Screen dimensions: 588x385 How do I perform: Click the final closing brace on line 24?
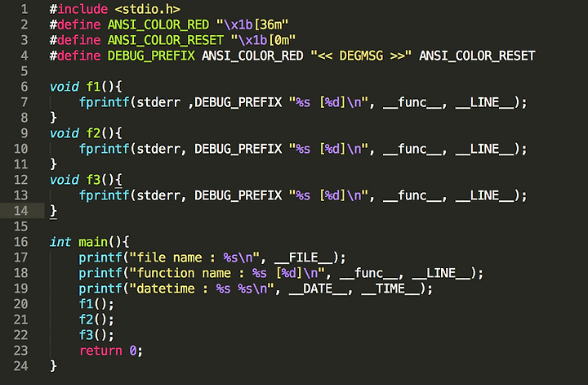tap(53, 366)
